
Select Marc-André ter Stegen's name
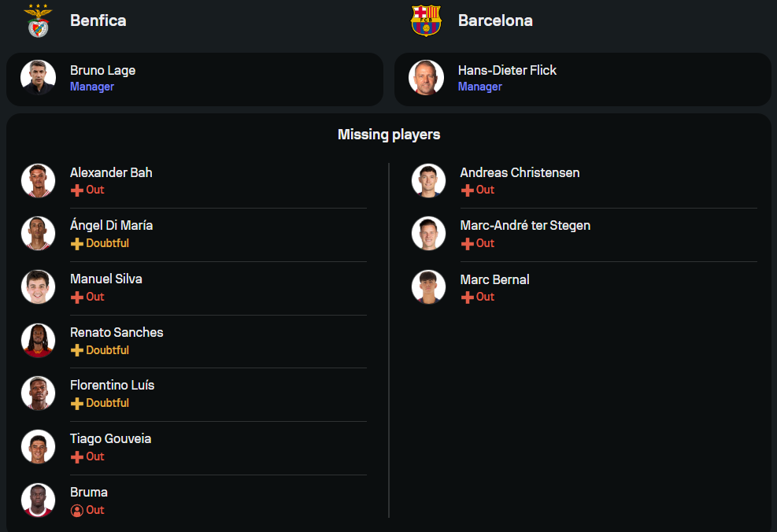tap(525, 226)
